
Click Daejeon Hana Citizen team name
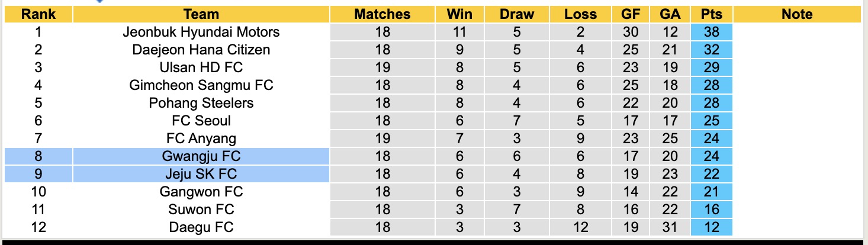(201, 50)
